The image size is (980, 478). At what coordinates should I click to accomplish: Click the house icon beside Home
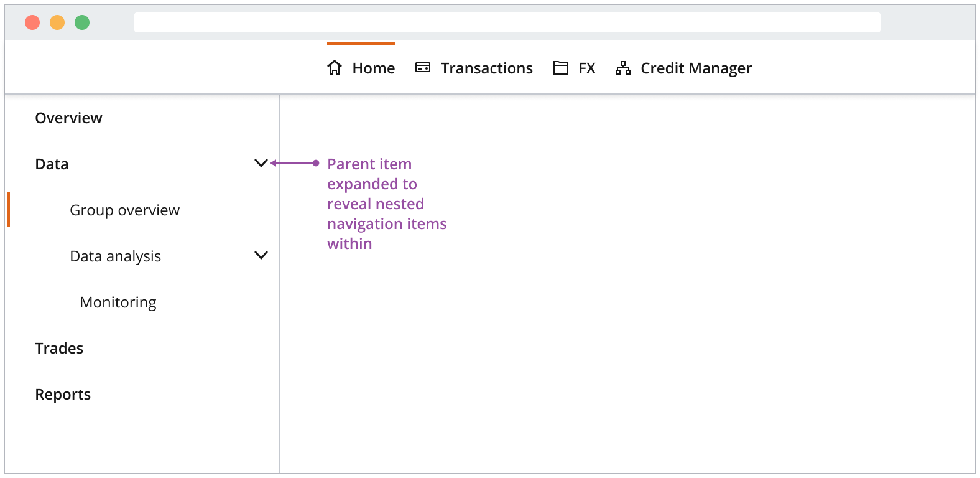click(335, 68)
